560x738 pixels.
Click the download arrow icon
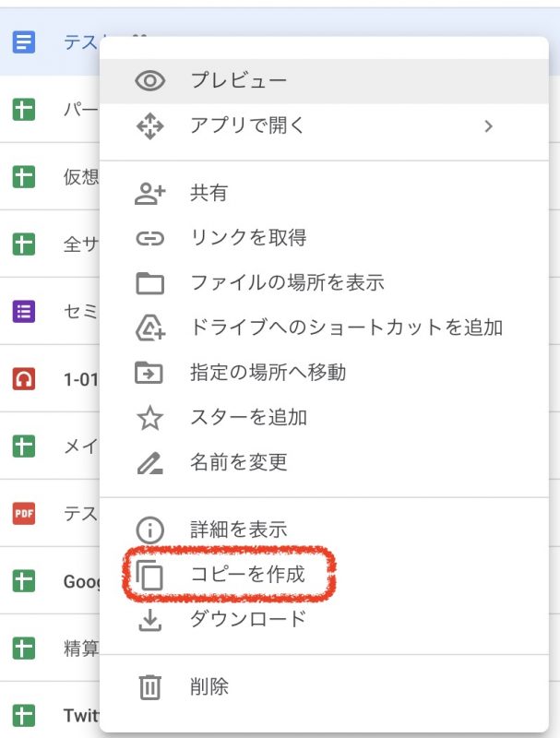click(149, 621)
